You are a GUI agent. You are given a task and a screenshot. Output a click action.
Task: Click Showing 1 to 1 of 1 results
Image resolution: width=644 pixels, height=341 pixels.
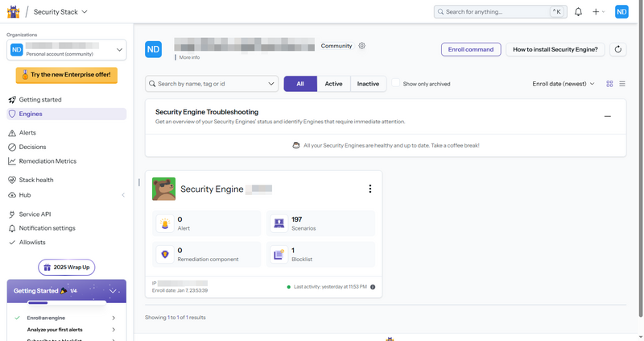[x=175, y=318]
